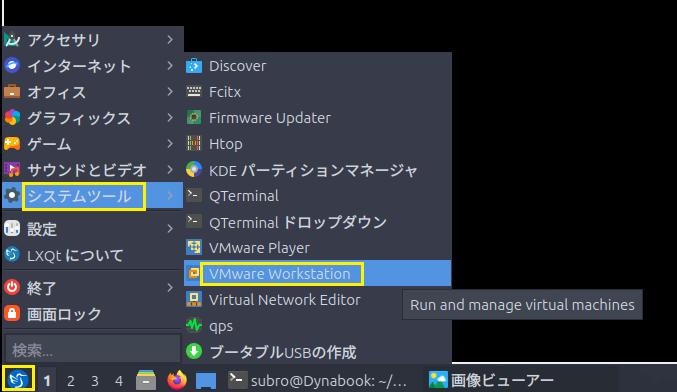
Task: Expand the システムツール submenu arrow
Action: point(170,196)
